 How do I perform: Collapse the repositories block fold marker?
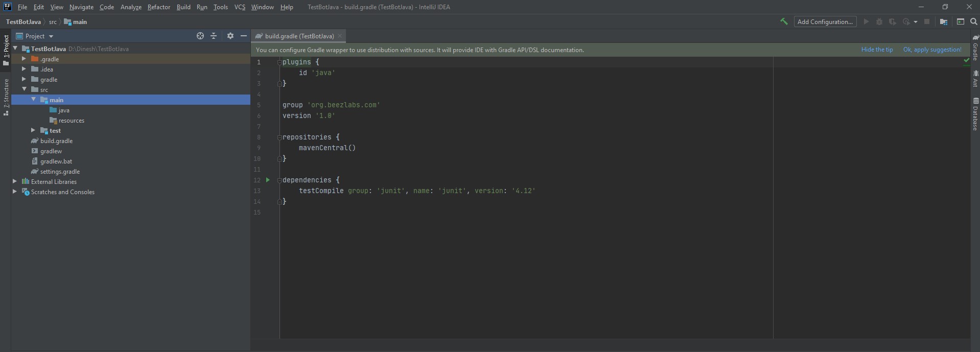tap(279, 137)
